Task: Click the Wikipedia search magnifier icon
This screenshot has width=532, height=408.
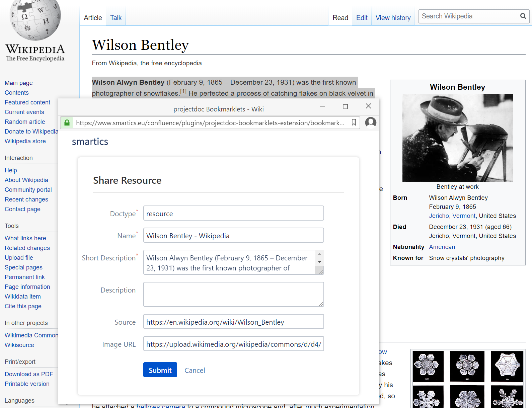Action: click(523, 16)
